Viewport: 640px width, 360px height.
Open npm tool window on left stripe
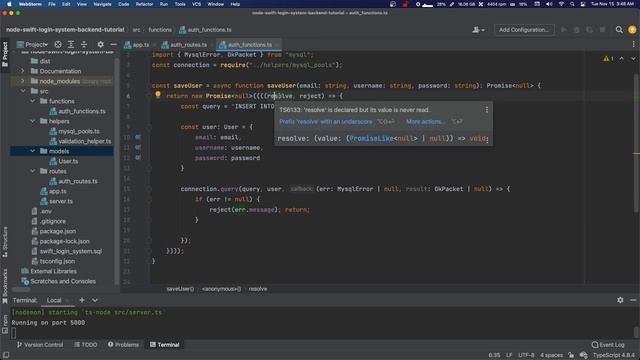tap(5, 324)
